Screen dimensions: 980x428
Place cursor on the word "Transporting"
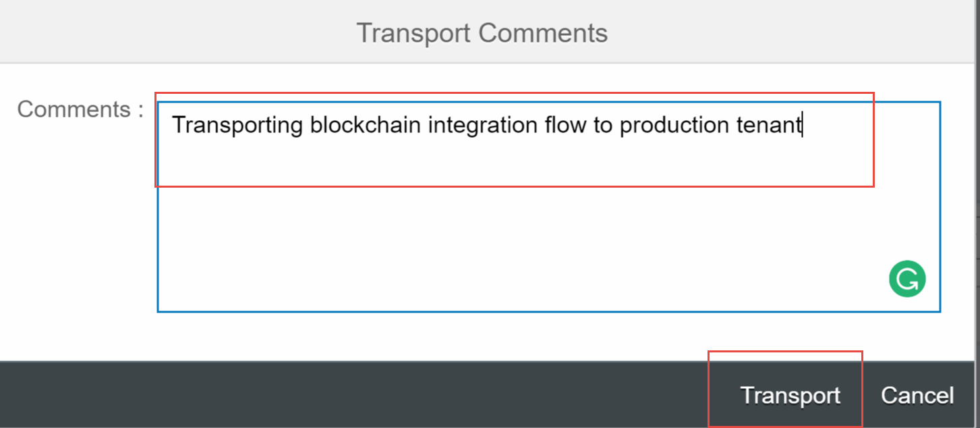237,126
